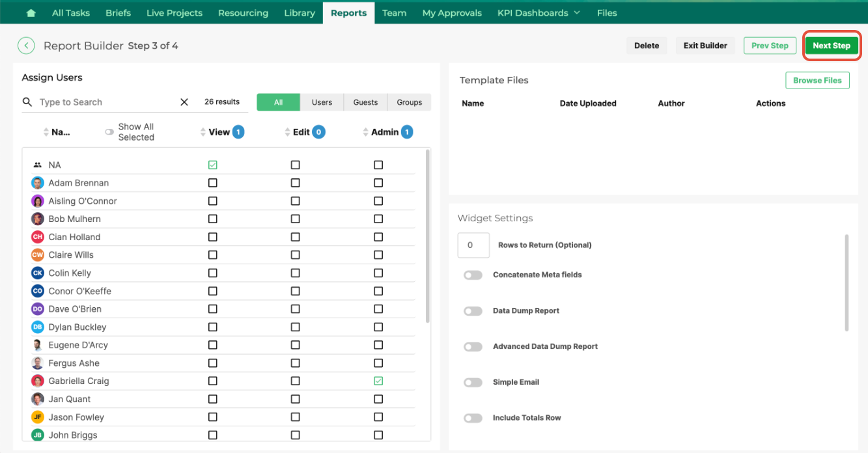Turn on Include Totals Row toggle
Viewport: 868px width, 453px height.
click(473, 419)
